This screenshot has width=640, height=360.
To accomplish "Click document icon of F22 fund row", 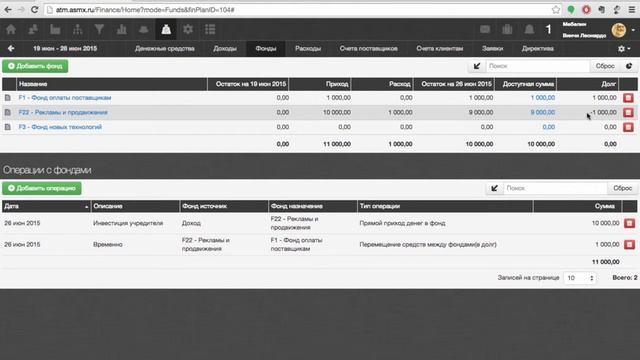I will pos(8,112).
